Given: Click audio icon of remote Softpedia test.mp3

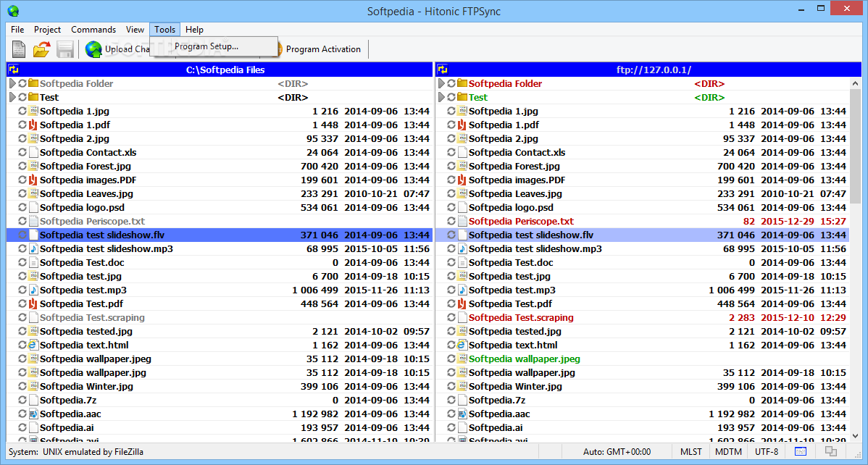Looking at the screenshot, I should click(462, 290).
